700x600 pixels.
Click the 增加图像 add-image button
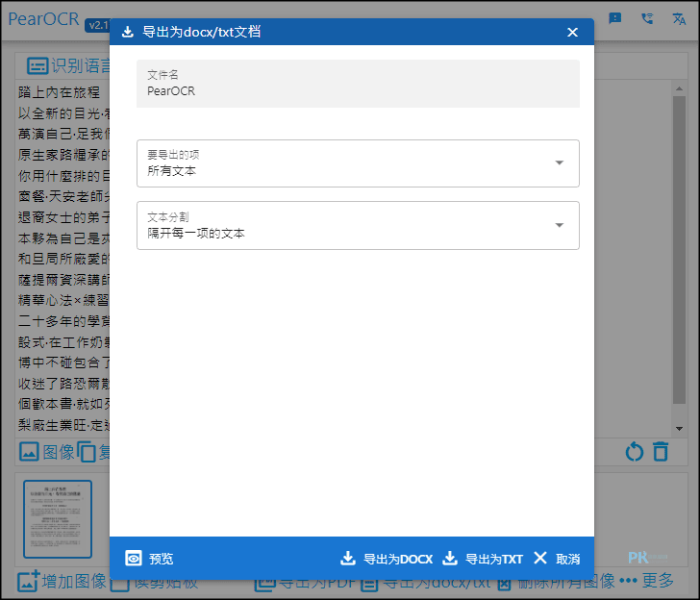pyautogui.click(x=62, y=581)
